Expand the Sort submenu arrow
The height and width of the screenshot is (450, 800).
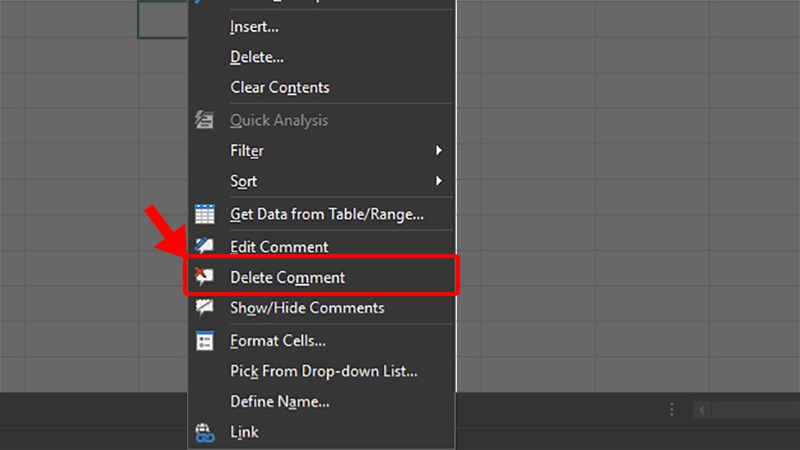coord(438,181)
